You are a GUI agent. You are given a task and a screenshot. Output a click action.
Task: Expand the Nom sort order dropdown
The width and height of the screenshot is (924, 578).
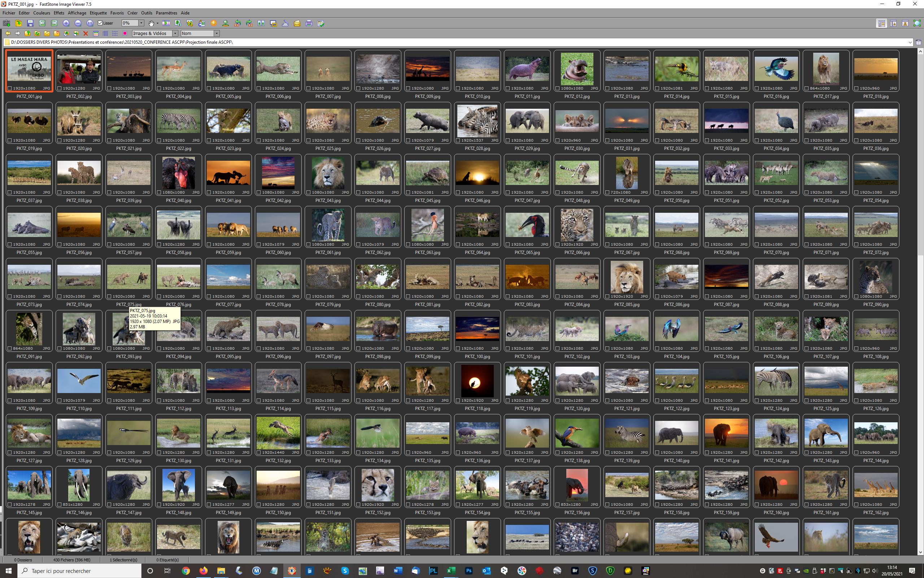(x=217, y=34)
